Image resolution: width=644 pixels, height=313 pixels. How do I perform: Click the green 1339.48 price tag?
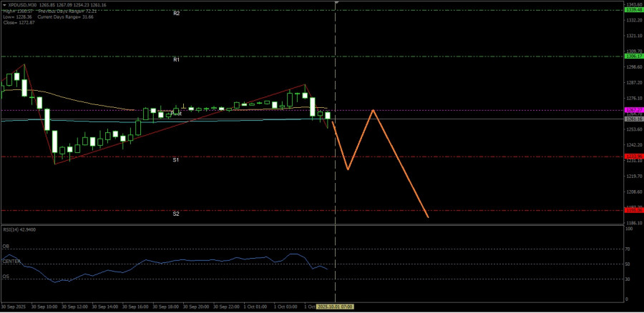pos(633,9)
